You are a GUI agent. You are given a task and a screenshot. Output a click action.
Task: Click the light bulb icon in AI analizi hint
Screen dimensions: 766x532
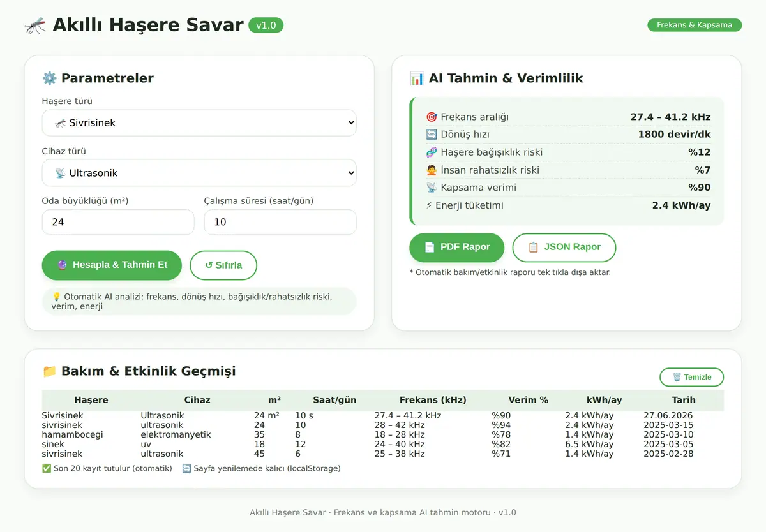56,297
